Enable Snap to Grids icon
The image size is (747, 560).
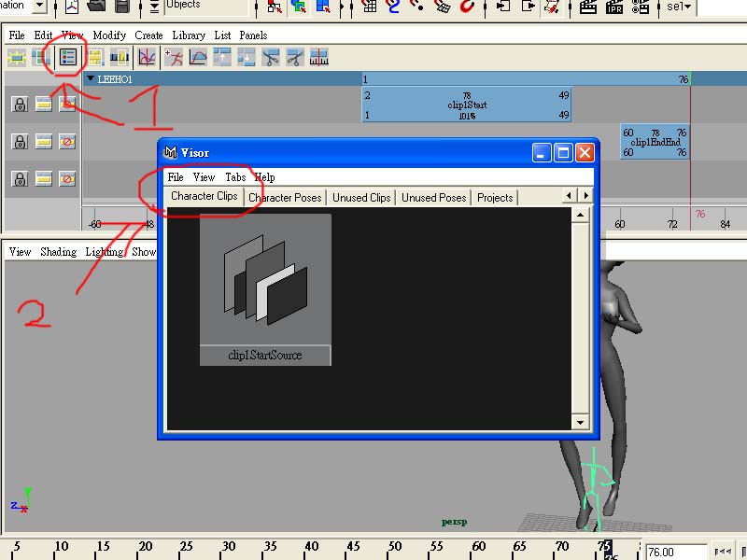[369, 6]
